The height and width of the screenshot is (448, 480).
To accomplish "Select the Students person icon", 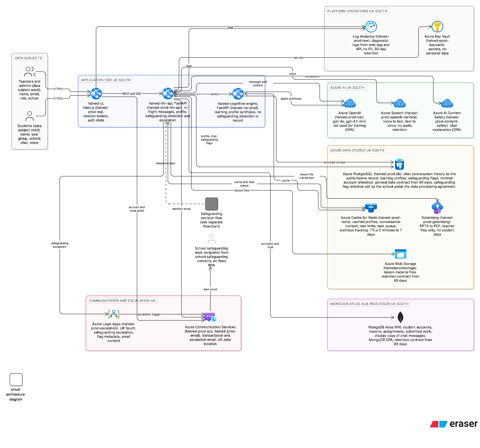I will [30, 116].
